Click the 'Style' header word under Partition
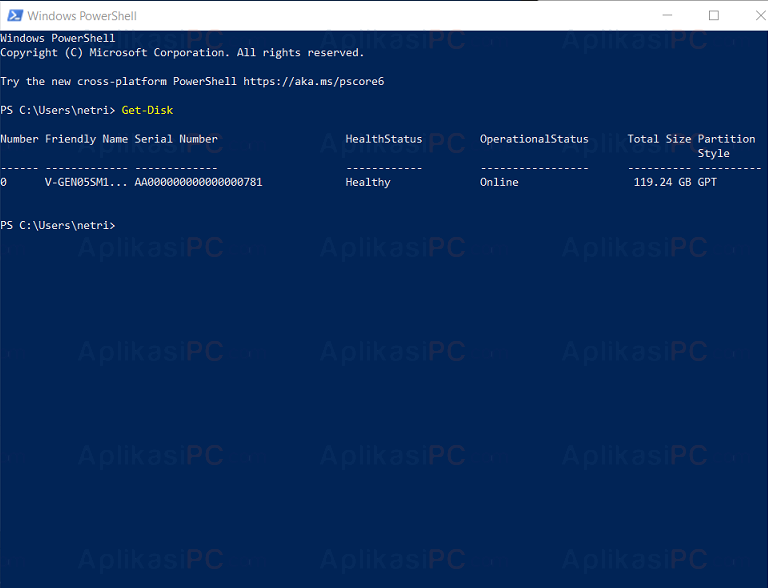 [714, 153]
